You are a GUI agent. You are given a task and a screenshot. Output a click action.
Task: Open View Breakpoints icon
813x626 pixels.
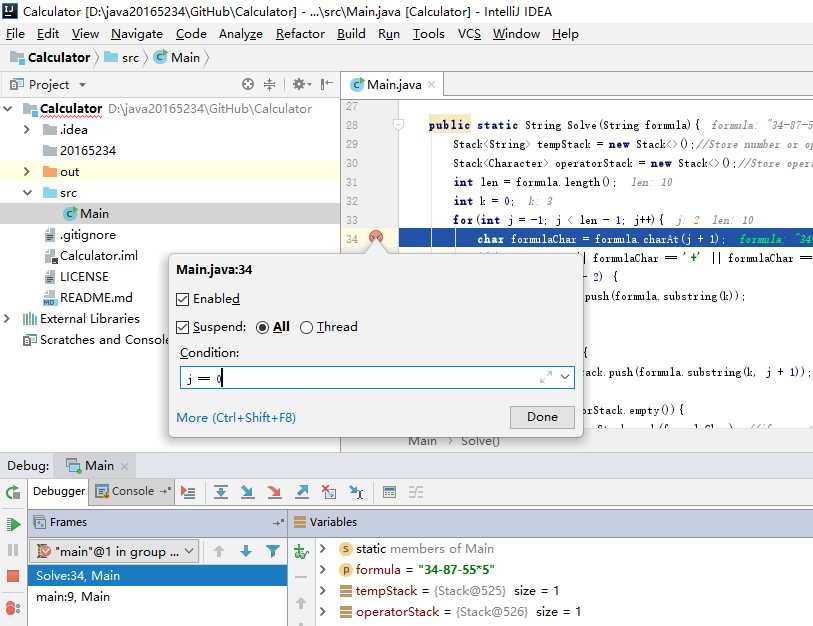point(13,607)
